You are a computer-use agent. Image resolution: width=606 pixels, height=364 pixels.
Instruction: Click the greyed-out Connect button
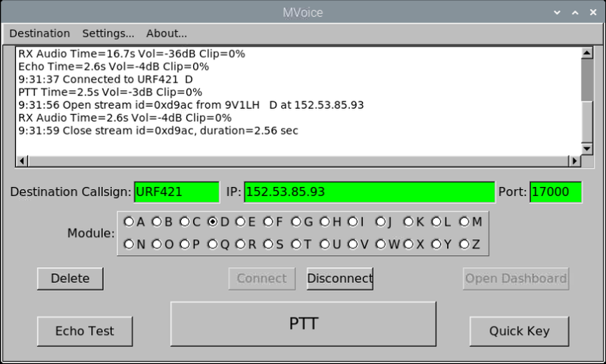tap(261, 278)
